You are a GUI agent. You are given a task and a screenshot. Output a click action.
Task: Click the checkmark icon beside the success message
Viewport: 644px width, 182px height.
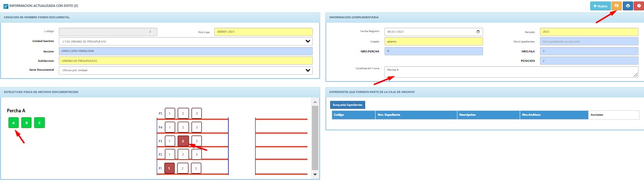click(x=6, y=6)
